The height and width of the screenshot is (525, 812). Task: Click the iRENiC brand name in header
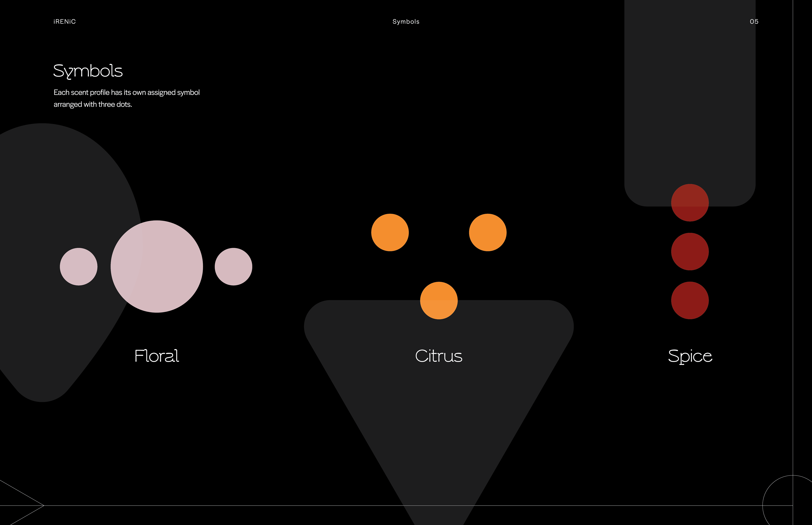[64, 22]
